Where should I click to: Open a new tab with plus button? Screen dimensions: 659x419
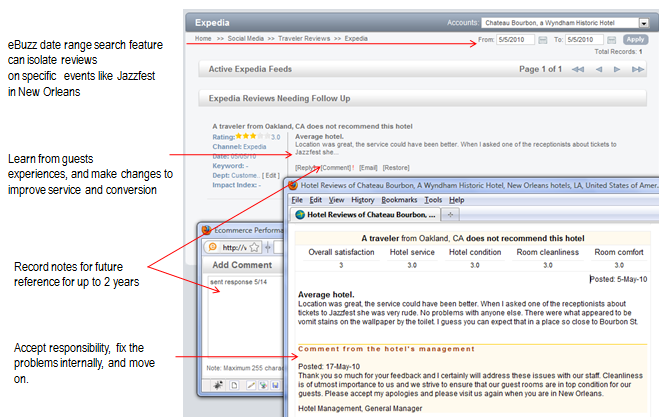[450, 215]
